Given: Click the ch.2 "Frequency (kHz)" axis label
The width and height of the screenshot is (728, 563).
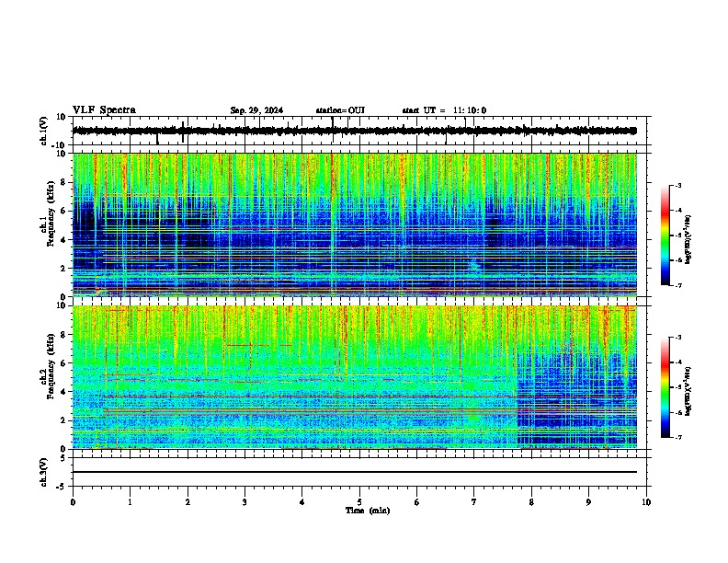Looking at the screenshot, I should (x=51, y=366).
